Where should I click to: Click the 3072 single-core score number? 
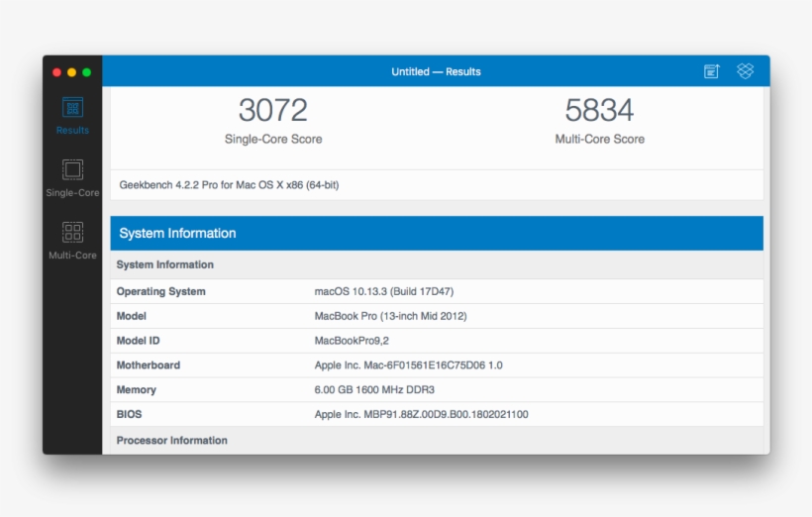(x=273, y=110)
